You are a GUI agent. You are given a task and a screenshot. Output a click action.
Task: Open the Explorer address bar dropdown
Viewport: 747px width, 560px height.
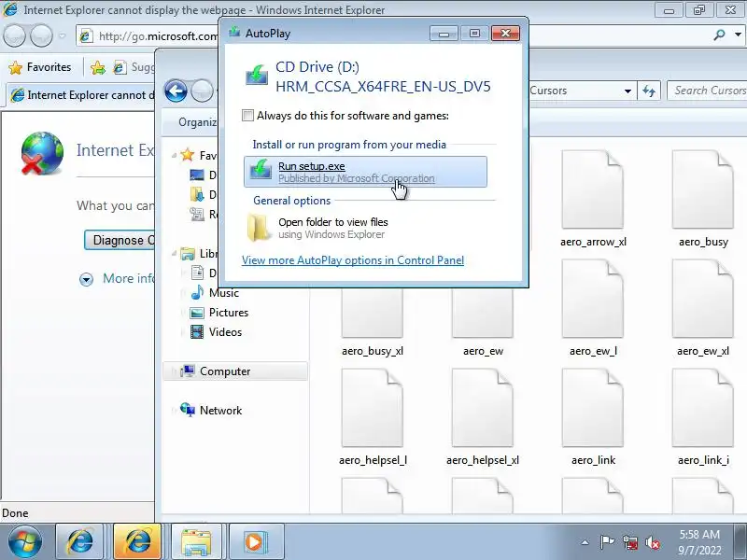pos(627,91)
